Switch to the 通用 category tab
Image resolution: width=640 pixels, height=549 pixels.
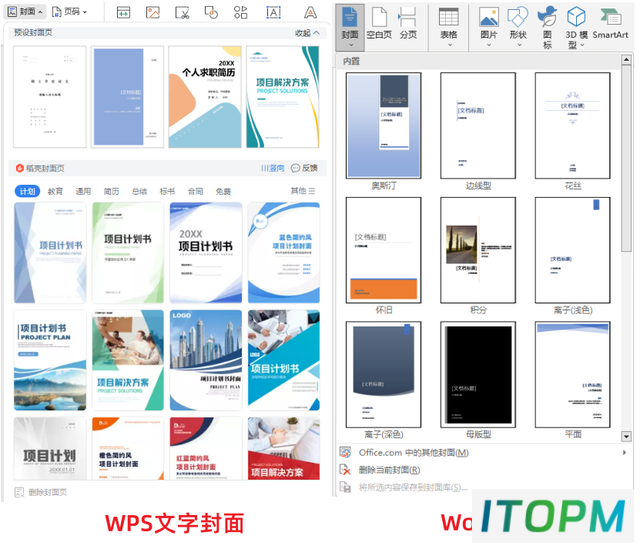[x=83, y=191]
